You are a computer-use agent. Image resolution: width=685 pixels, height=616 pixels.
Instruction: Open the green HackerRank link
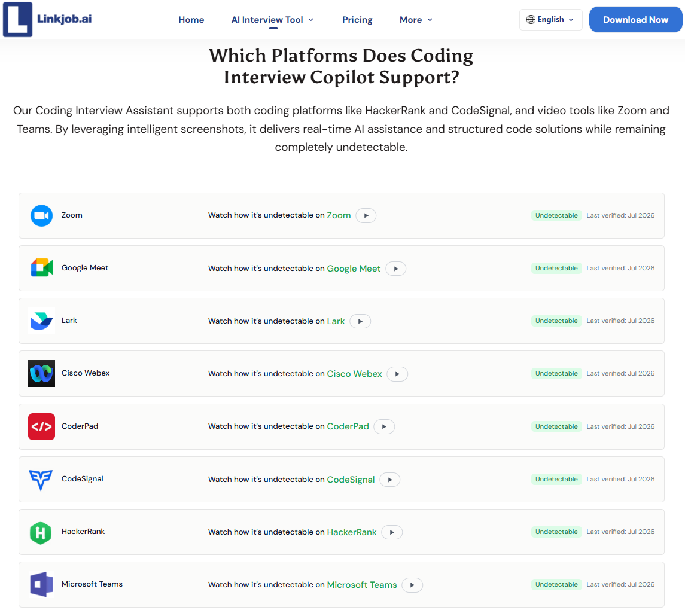(352, 532)
